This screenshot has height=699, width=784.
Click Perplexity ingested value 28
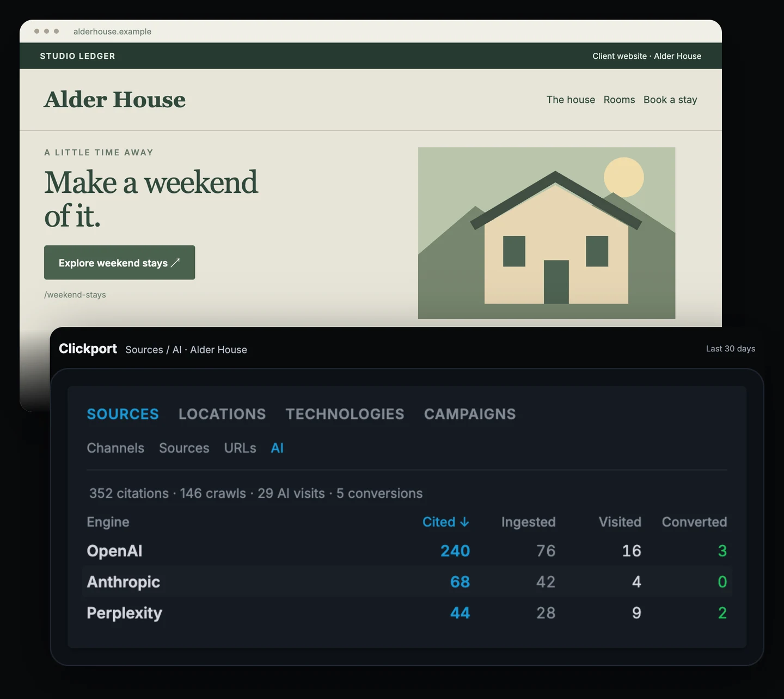546,613
